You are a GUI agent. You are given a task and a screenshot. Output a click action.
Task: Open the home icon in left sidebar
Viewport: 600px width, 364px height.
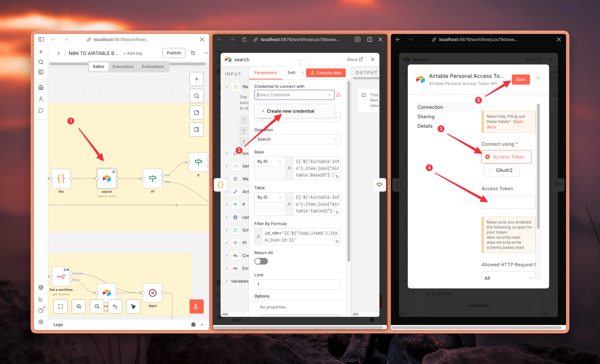[x=41, y=87]
